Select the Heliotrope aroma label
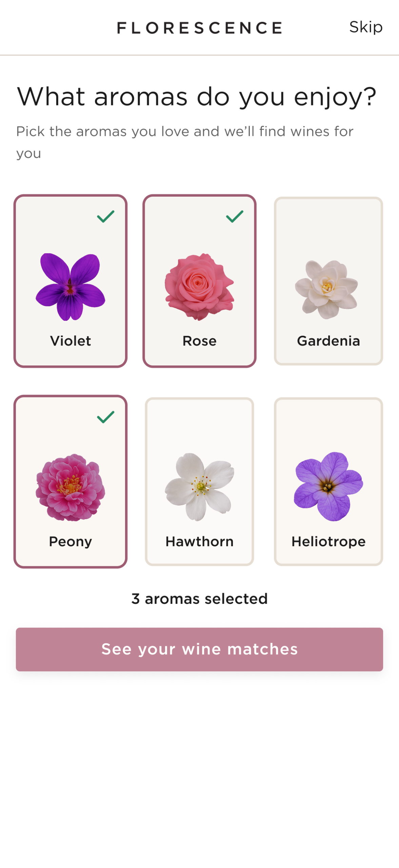This screenshot has height=868, width=399. (328, 541)
